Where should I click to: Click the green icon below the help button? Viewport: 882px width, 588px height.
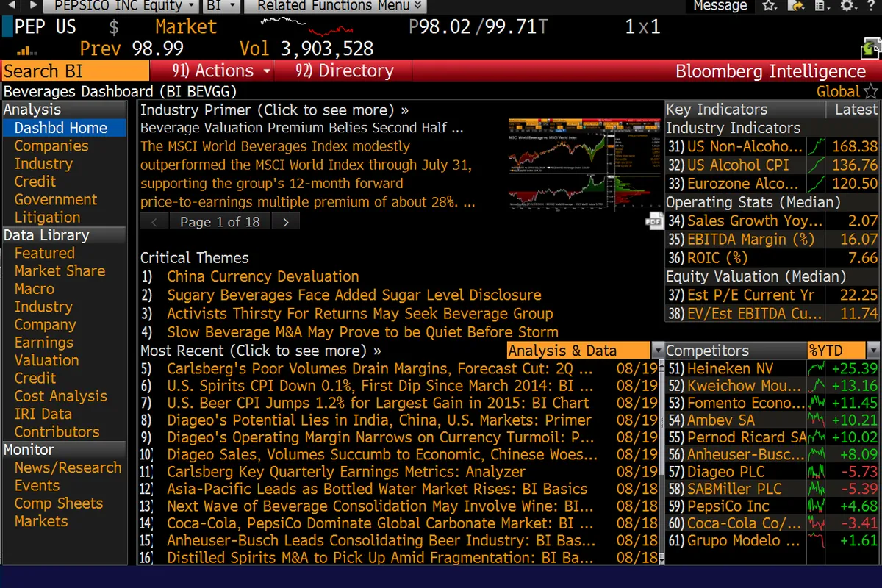(x=872, y=49)
